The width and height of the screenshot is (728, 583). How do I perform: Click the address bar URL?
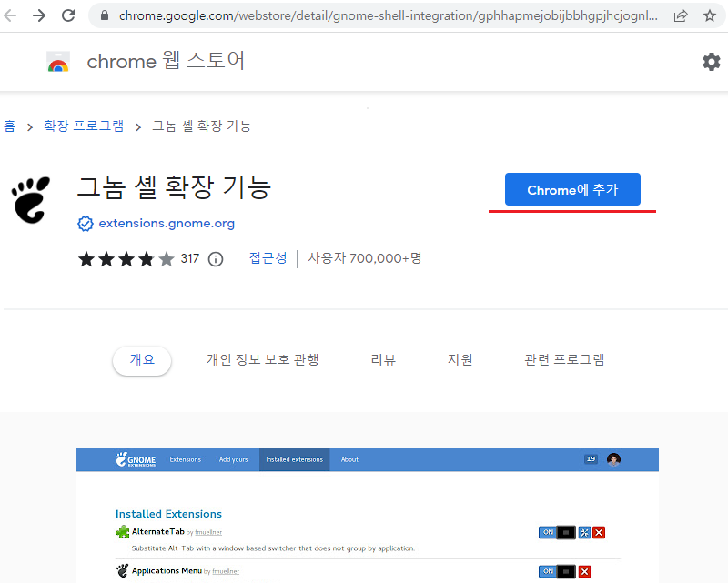389,15
